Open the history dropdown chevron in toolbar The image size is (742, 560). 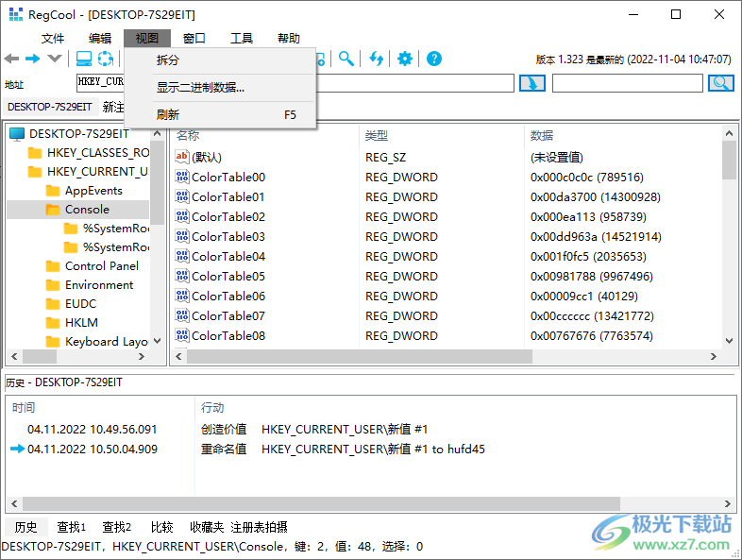pyautogui.click(x=55, y=59)
